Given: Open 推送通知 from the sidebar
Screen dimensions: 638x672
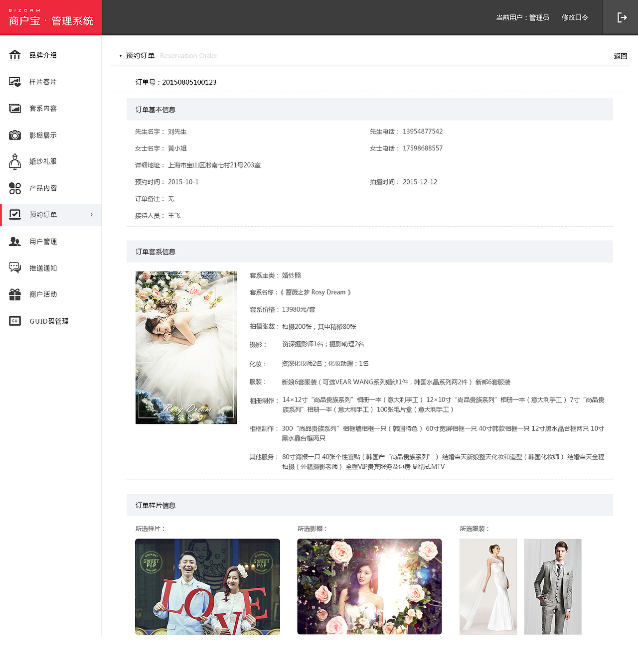Looking at the screenshot, I should [43, 268].
